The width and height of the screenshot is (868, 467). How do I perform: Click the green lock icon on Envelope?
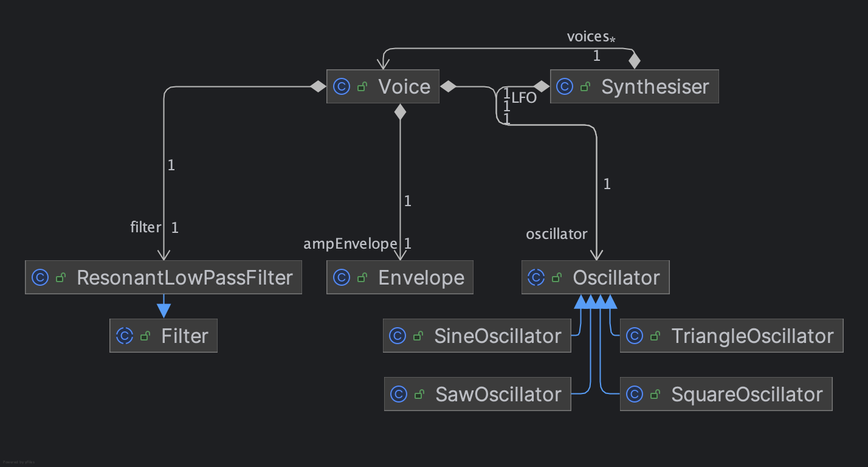click(x=362, y=278)
